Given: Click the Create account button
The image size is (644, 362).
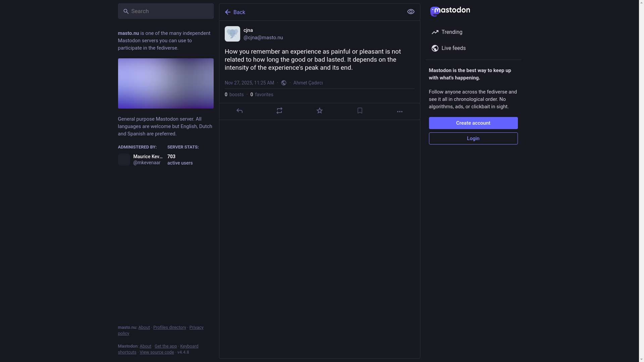Looking at the screenshot, I should [473, 123].
